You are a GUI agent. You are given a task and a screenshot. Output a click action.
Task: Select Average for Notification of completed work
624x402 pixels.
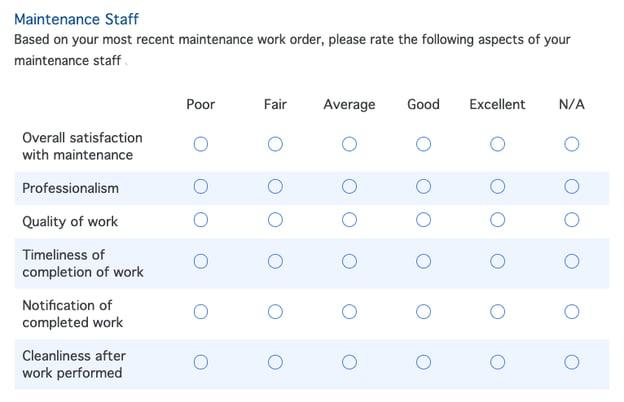coord(349,312)
